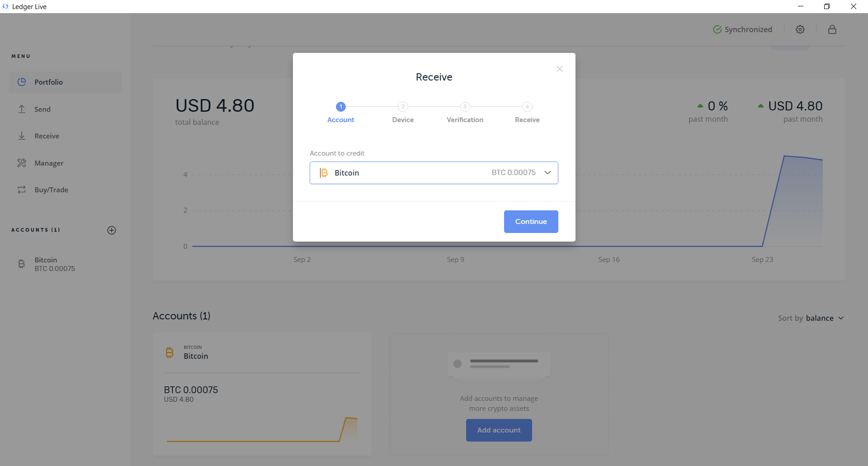Select step 4 Receive circle

click(x=527, y=107)
